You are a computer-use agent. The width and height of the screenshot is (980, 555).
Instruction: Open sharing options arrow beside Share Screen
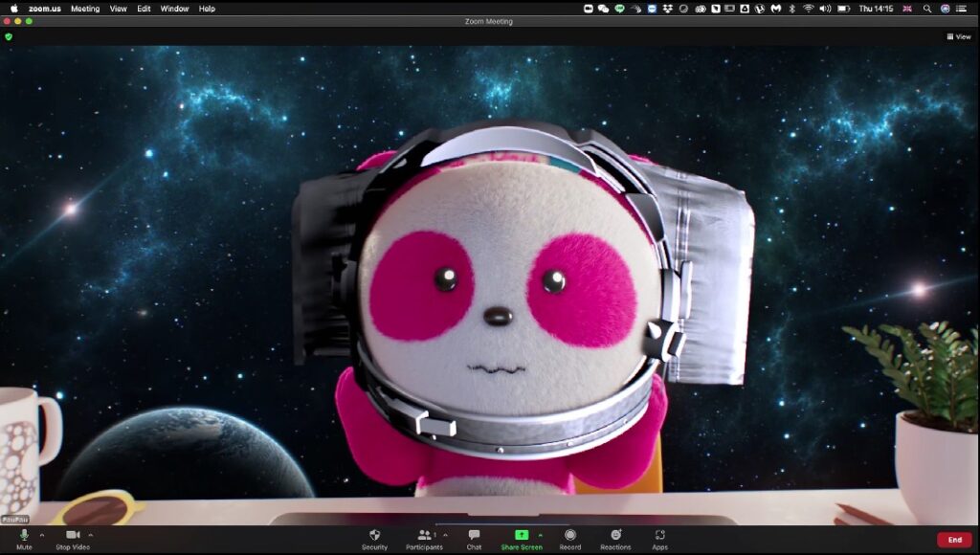coord(540,535)
